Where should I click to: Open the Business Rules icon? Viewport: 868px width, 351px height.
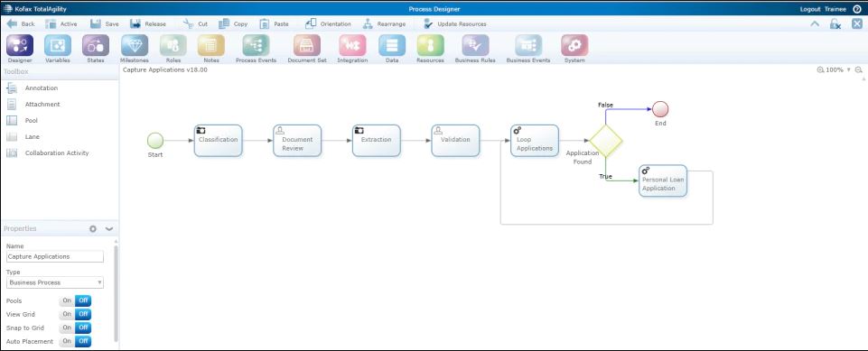coord(475,45)
